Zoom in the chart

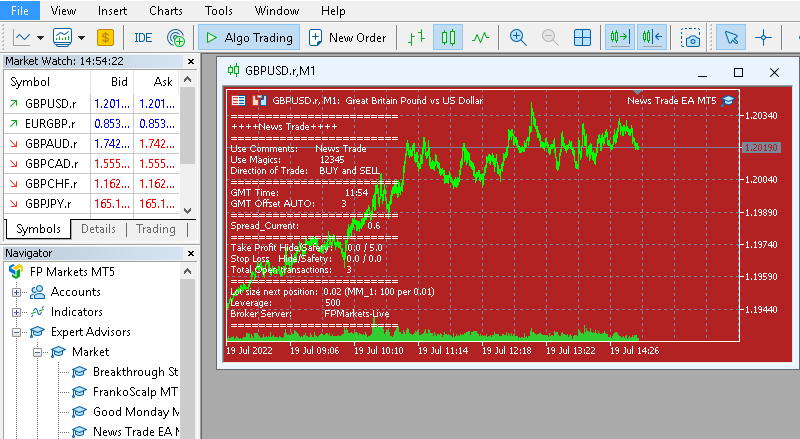click(518, 37)
